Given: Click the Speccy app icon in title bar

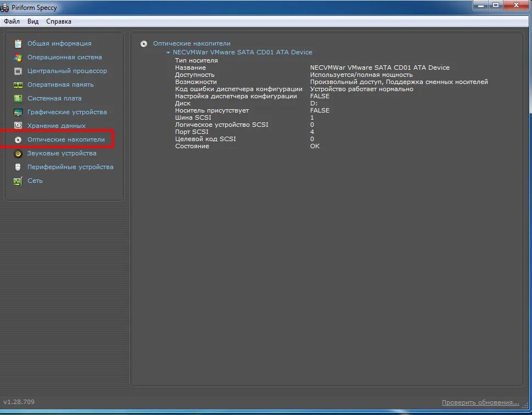Looking at the screenshot, I should tap(4, 8).
